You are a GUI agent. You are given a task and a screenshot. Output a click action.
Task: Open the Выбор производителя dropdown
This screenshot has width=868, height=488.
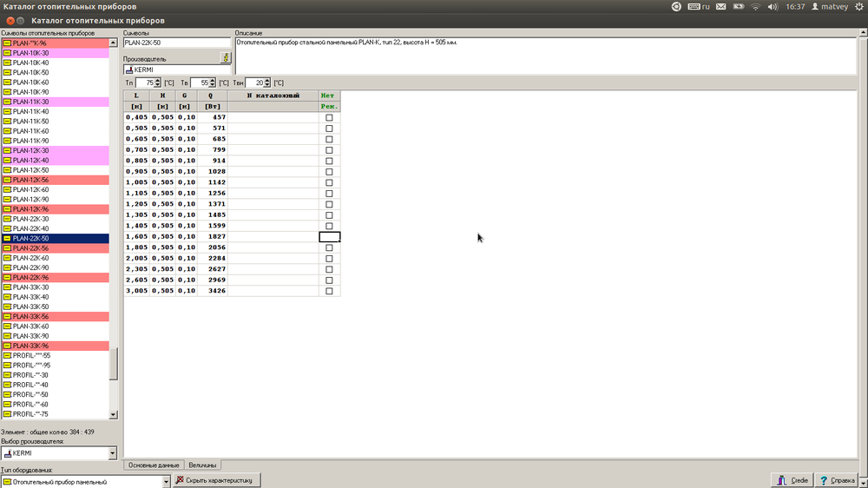(x=112, y=453)
